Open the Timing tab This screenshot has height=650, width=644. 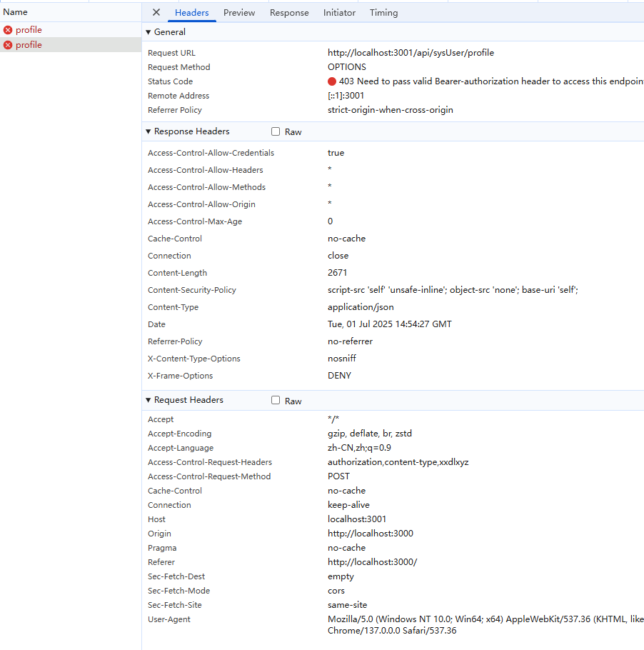point(383,13)
